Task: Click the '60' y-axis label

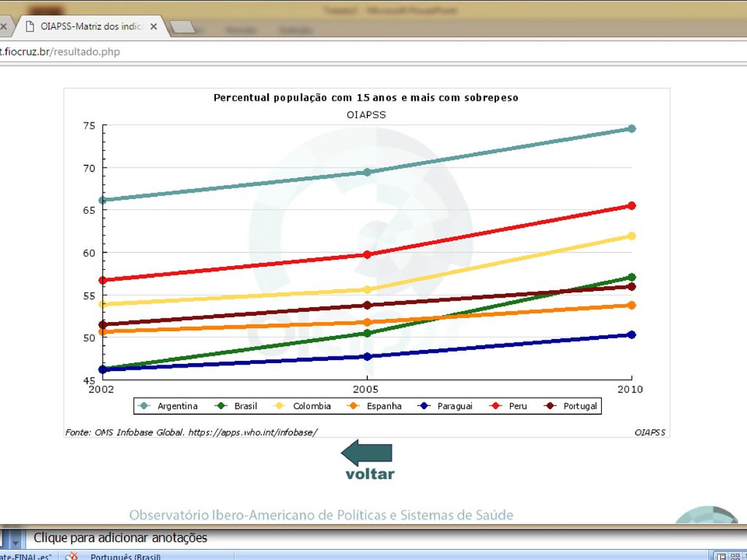Action: point(89,253)
